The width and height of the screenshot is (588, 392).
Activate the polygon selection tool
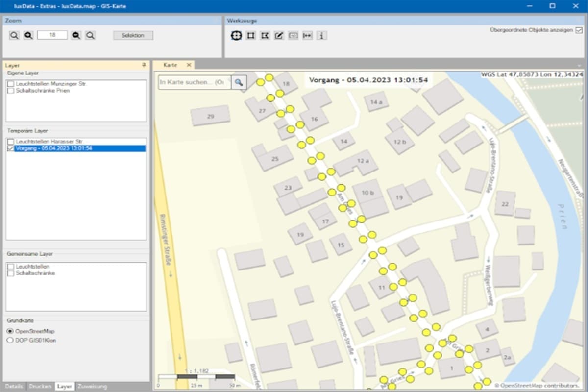264,35
